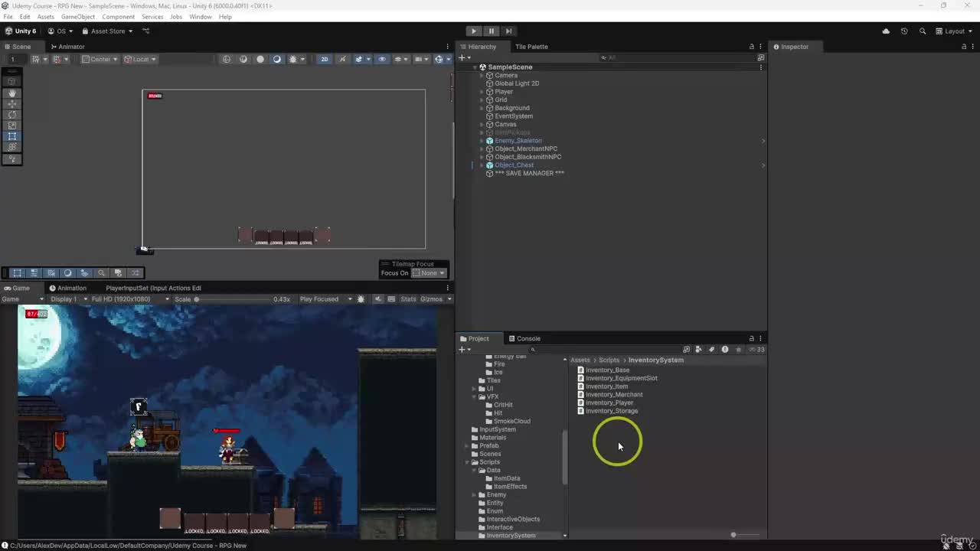The image size is (980, 551).
Task: Switch to the Console tab
Action: 524,339
